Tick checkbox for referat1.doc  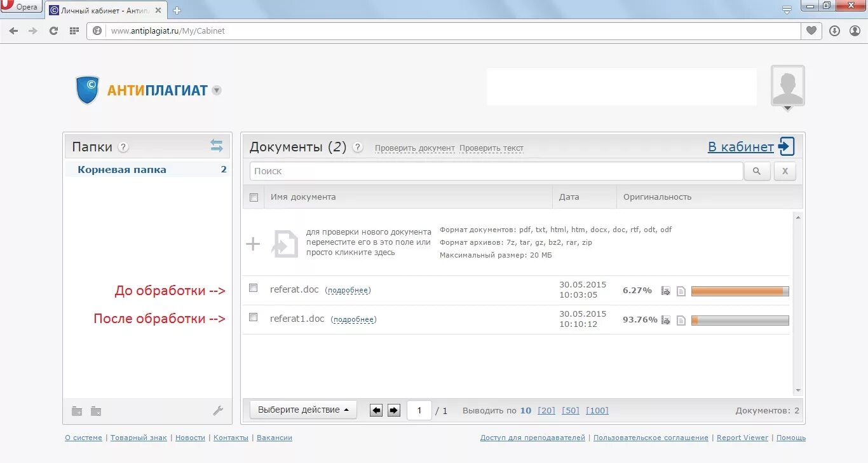click(x=253, y=317)
